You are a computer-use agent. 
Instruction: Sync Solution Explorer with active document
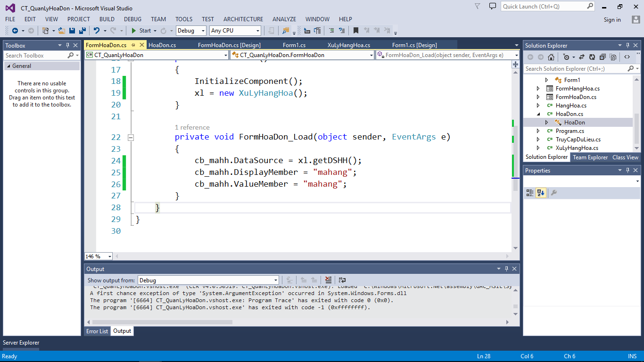tap(582, 57)
